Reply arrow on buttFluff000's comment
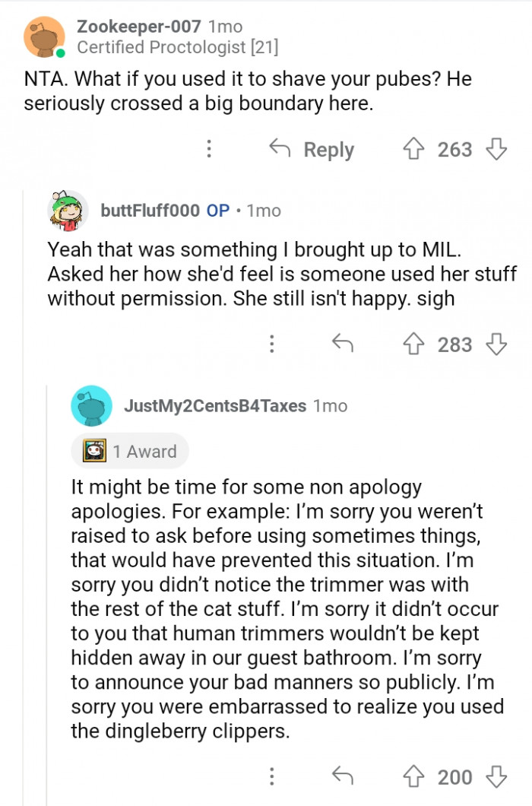532x806 pixels. point(343,345)
